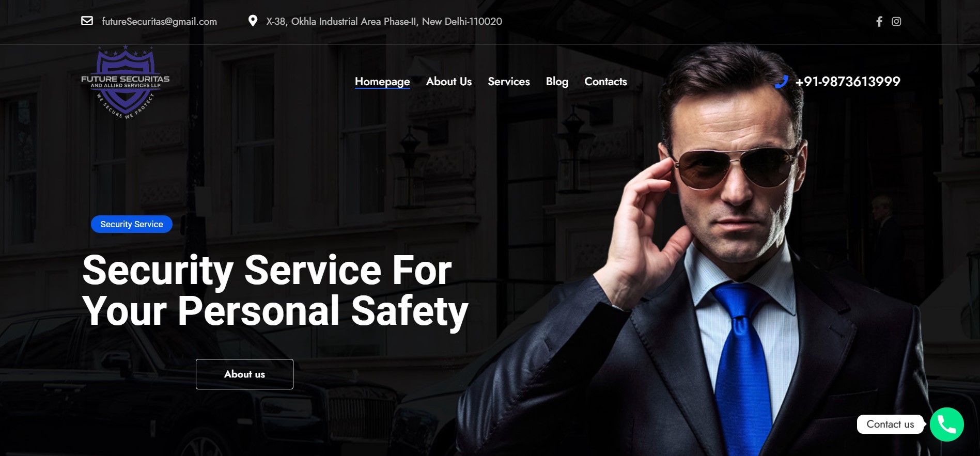Screen dimensions: 980x456
Task: Click the Future Securitas shield logo
Action: point(126,82)
